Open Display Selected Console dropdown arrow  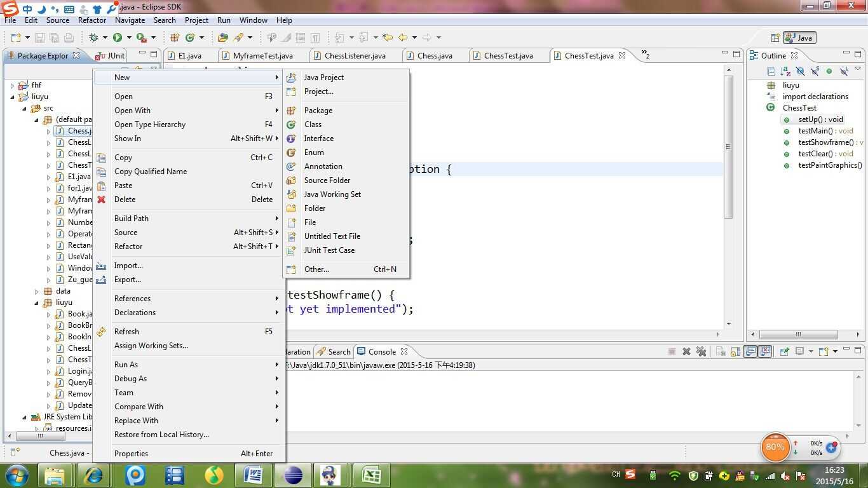pos(810,351)
